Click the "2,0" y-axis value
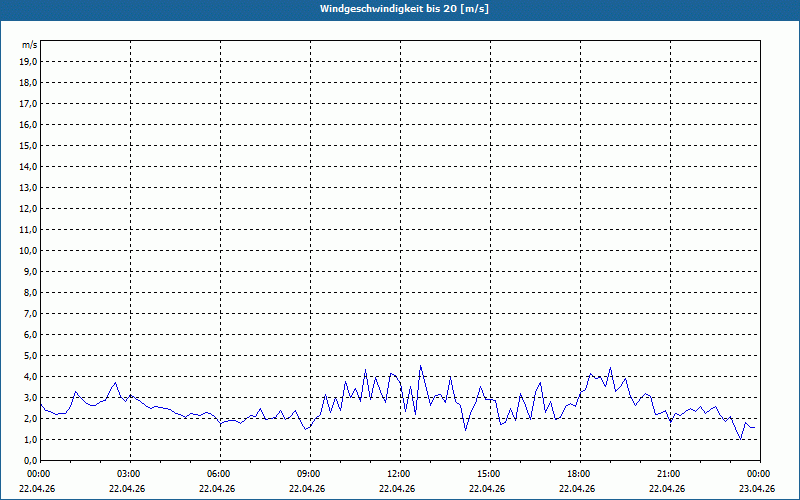The image size is (800, 500). click(31, 418)
